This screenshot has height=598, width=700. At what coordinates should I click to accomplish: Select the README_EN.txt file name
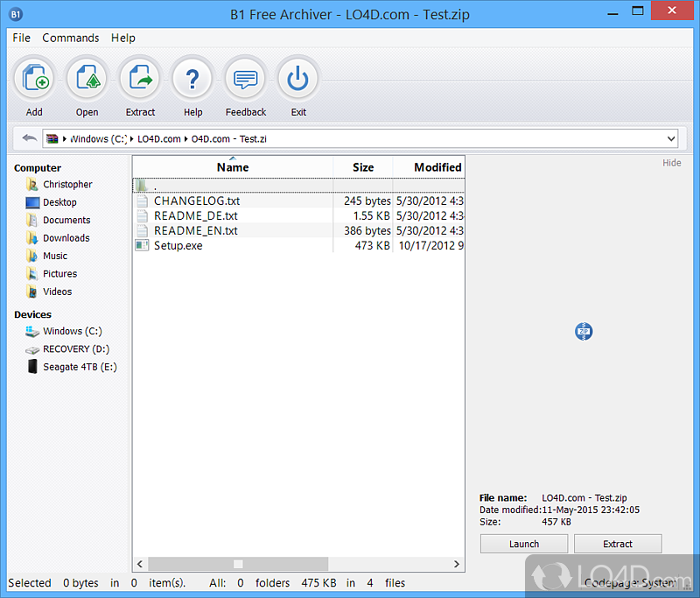pyautogui.click(x=195, y=230)
